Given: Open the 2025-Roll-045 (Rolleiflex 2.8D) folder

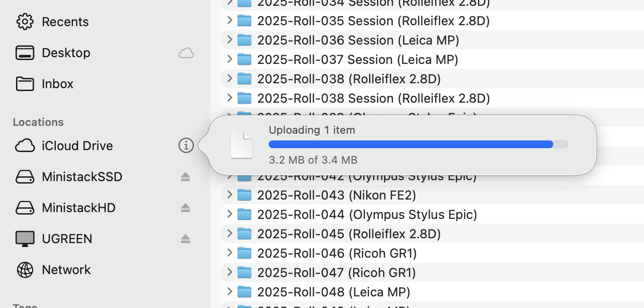Looking at the screenshot, I should 349,233.
